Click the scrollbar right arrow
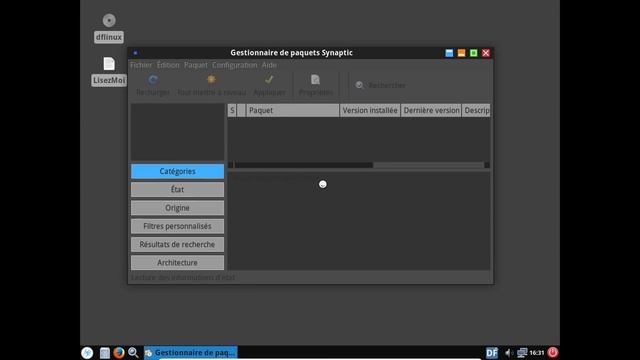The image size is (640, 360). pyautogui.click(x=487, y=165)
